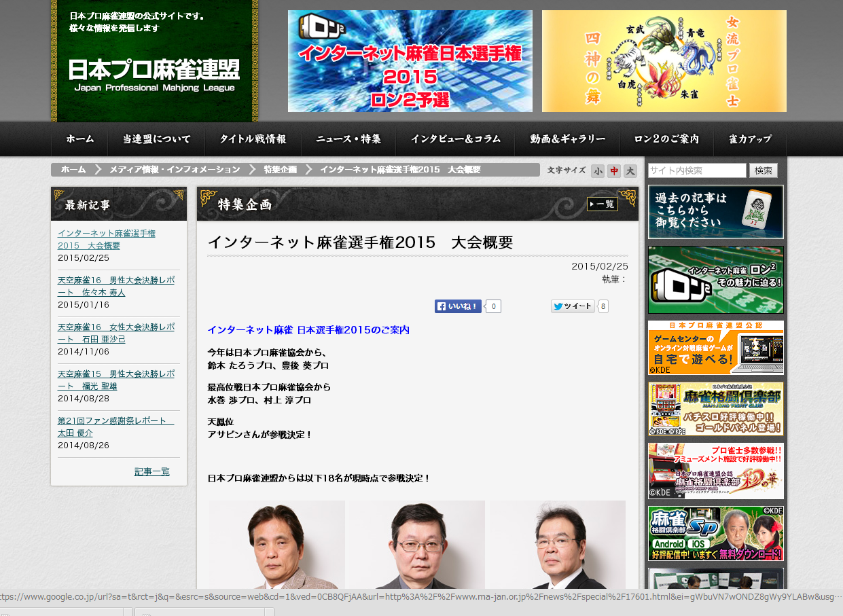The height and width of the screenshot is (616, 843).
Task: Open the ニュース・特集 navigation menu
Action: (x=348, y=139)
